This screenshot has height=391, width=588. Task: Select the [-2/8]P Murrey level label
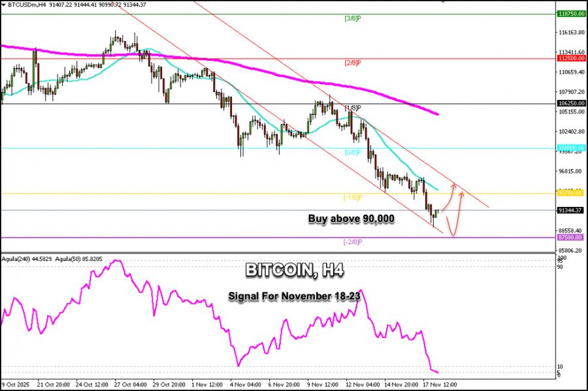pos(351,242)
